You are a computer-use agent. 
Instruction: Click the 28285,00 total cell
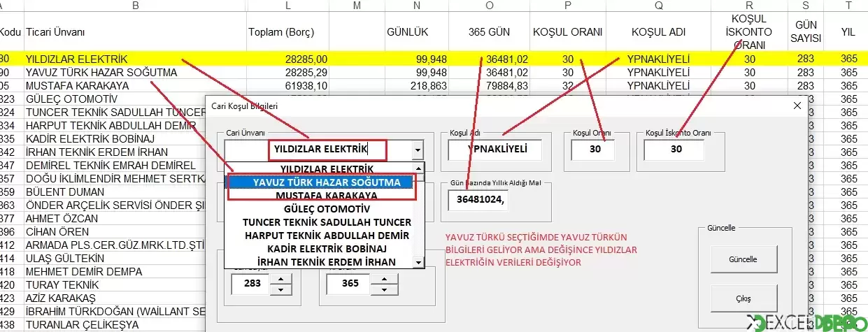pyautogui.click(x=287, y=59)
